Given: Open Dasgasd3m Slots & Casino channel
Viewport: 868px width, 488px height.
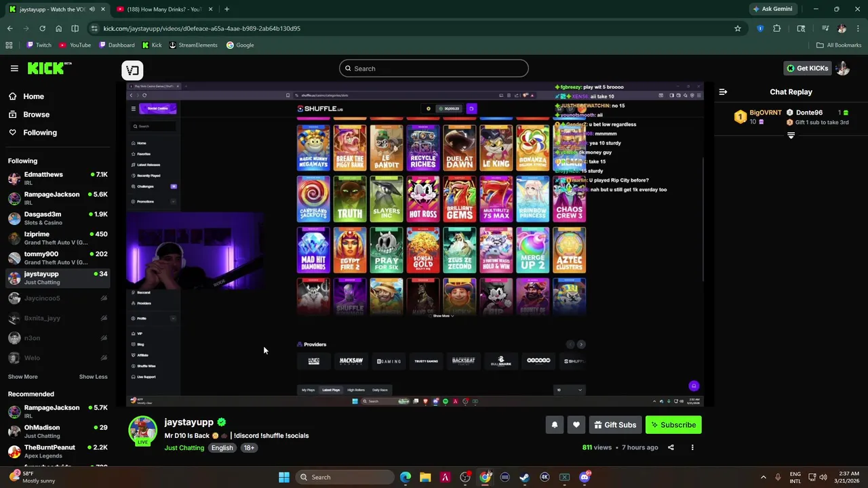Looking at the screenshot, I should coord(58,218).
